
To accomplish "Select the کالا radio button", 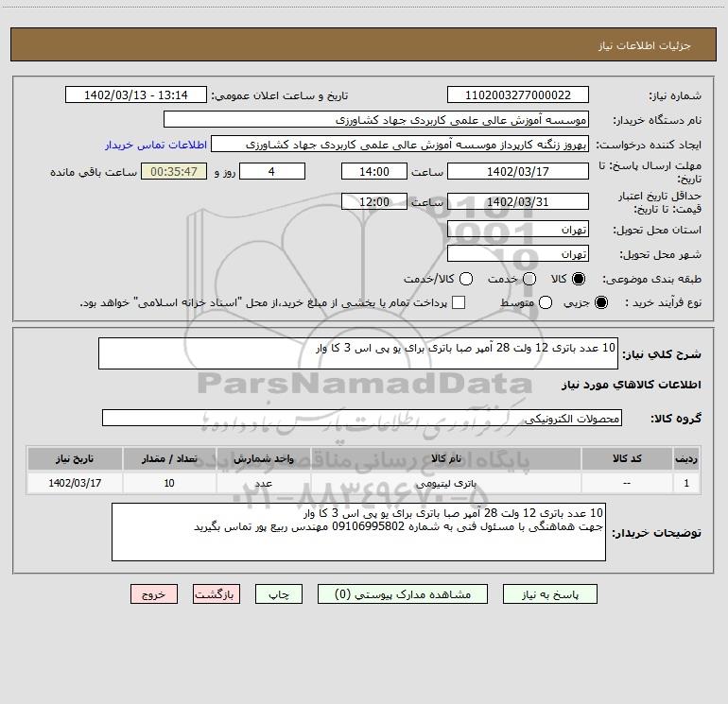I will [579, 279].
